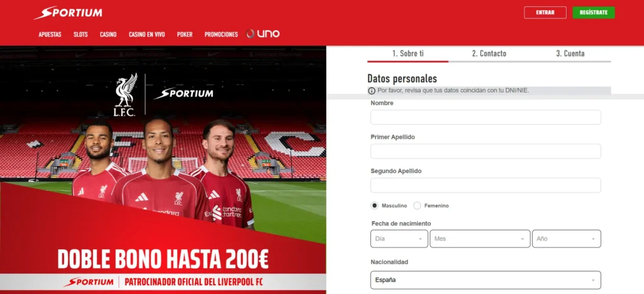Select the Femenino radio button
Screen dimensions: 644x294
click(417, 206)
